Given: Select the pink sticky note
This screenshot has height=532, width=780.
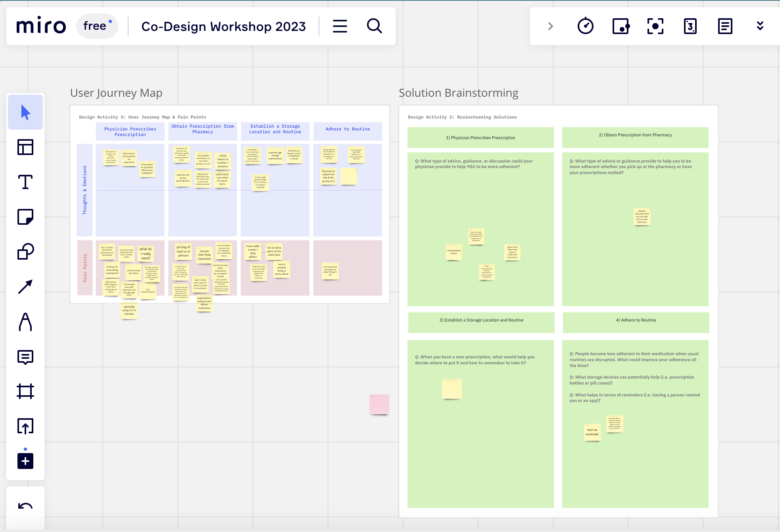Looking at the screenshot, I should coord(379,404).
